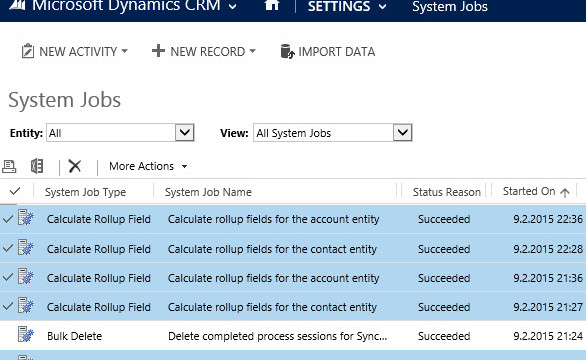Click the Microsoft Dynamics CRM logo icon

pos(18,5)
